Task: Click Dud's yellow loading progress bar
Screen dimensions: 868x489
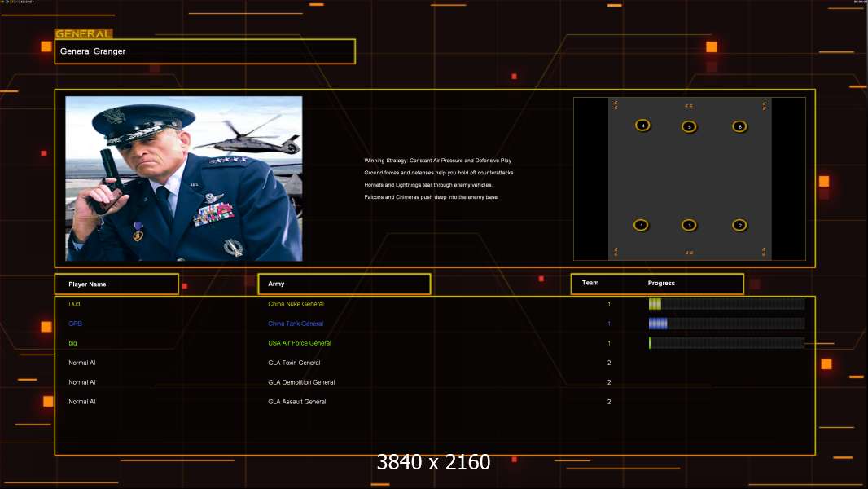Action: pyautogui.click(x=726, y=304)
